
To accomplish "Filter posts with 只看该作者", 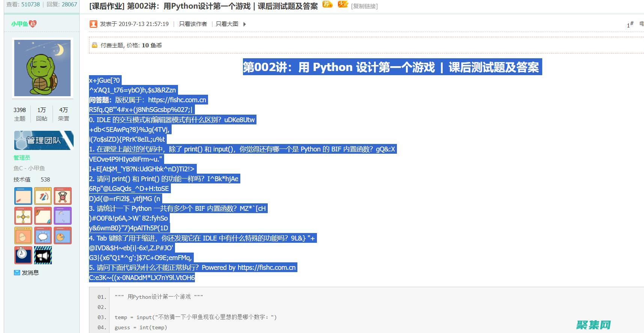I will pos(193,24).
